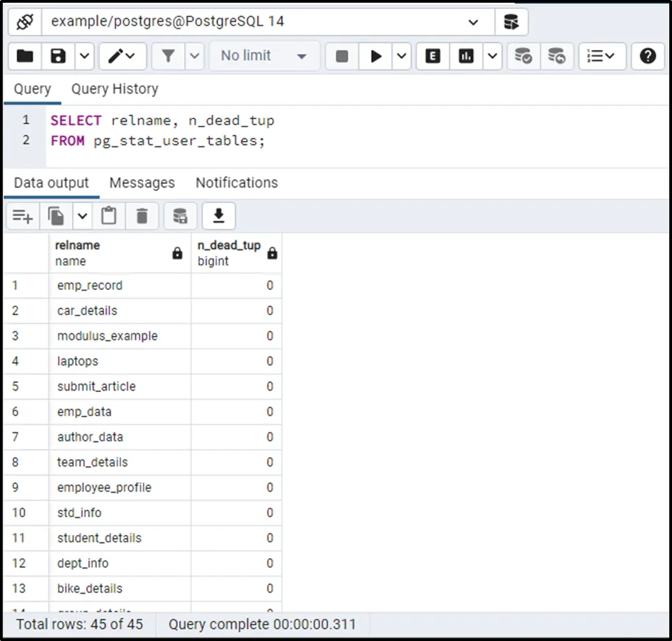Click the Open File folder icon
The width and height of the screenshot is (672, 641).
[x=25, y=56]
